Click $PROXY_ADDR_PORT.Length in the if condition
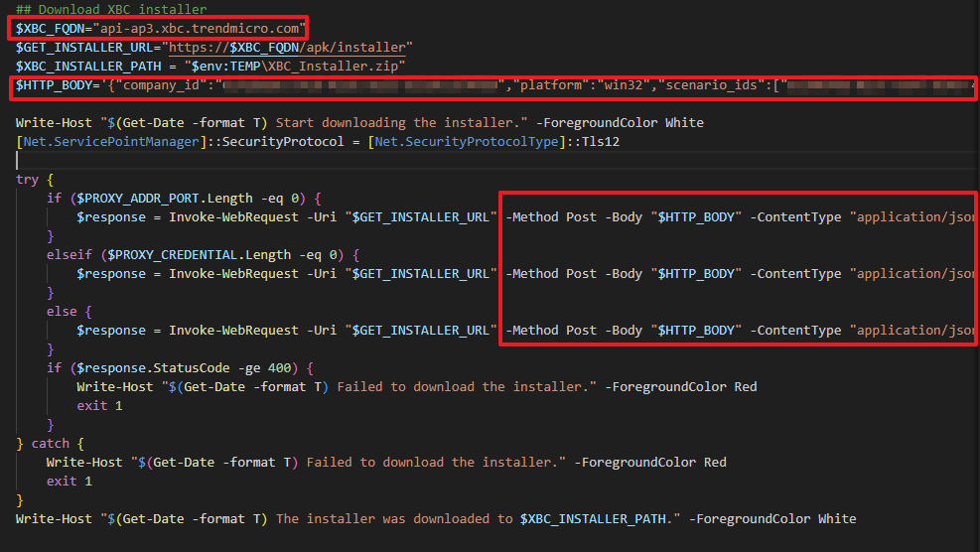980x552 pixels. pos(146,199)
